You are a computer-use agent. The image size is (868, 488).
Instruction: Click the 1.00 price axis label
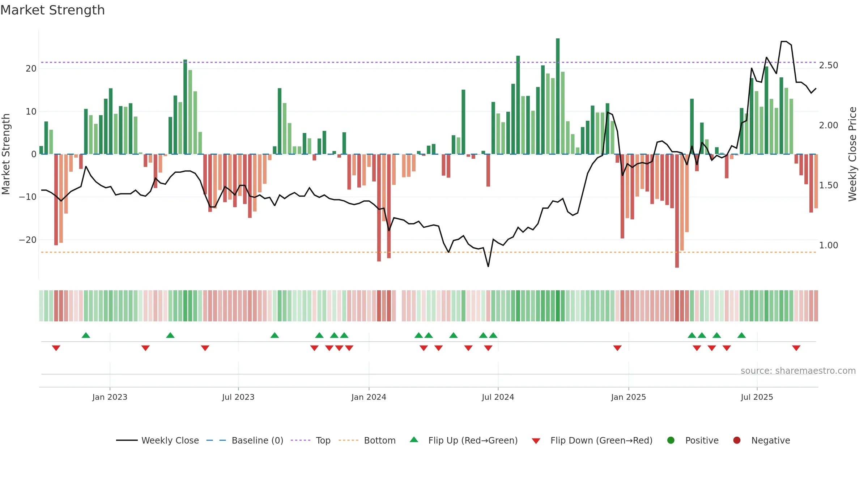(x=829, y=245)
